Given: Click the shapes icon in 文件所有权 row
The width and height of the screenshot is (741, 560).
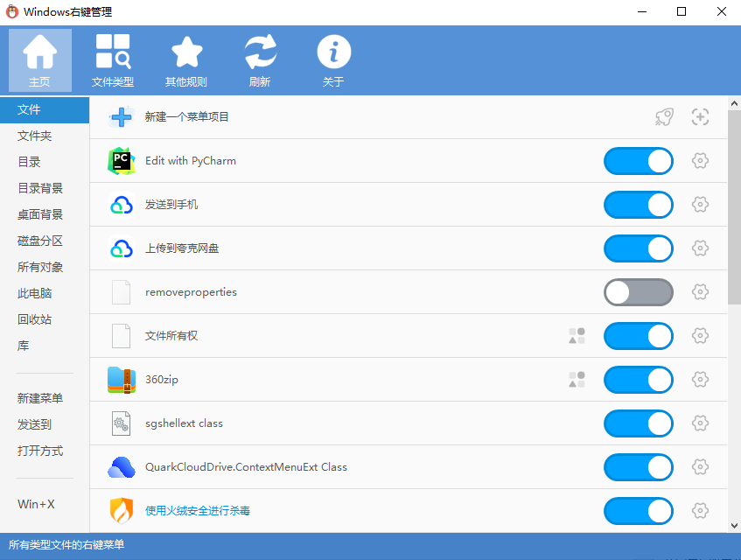Looking at the screenshot, I should (577, 336).
